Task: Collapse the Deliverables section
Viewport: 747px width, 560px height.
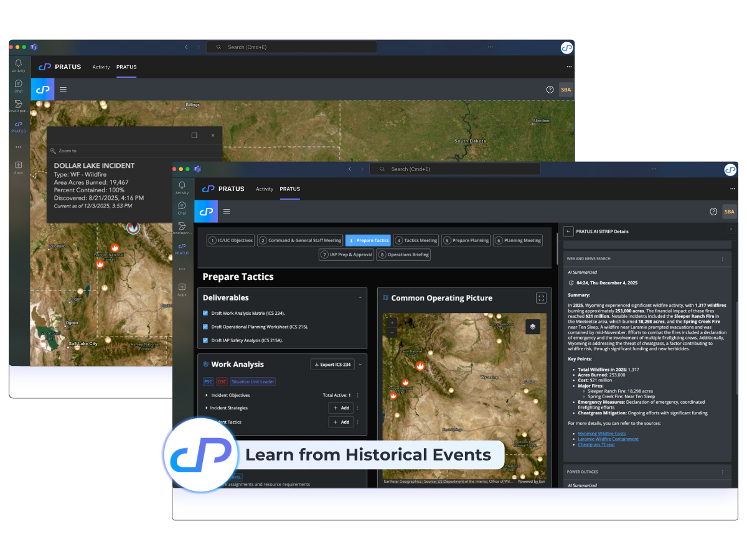Action: 360,297
